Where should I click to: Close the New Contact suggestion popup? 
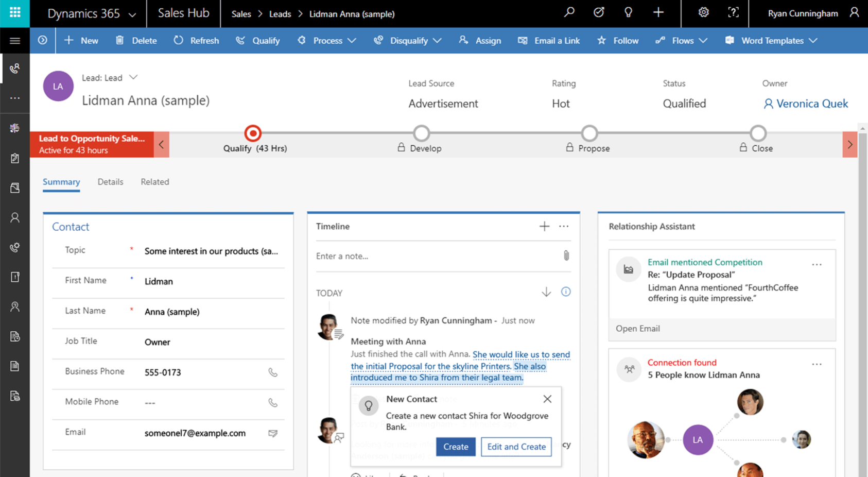547,399
